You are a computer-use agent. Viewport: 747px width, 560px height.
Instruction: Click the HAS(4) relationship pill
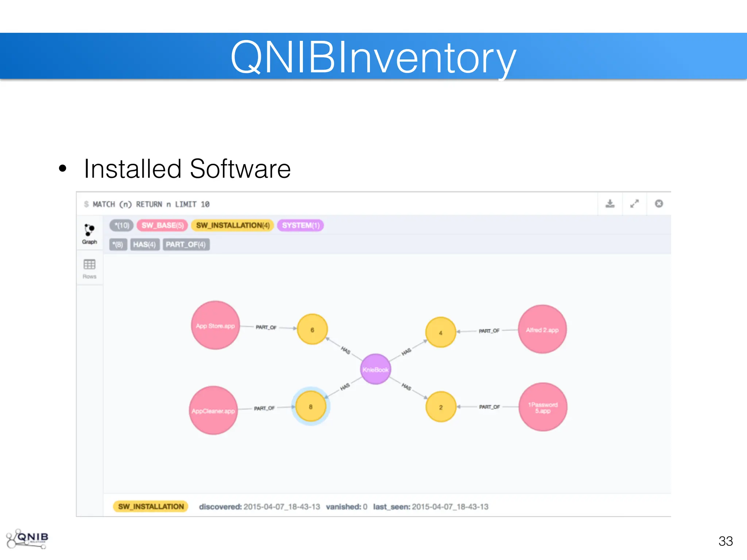(144, 244)
